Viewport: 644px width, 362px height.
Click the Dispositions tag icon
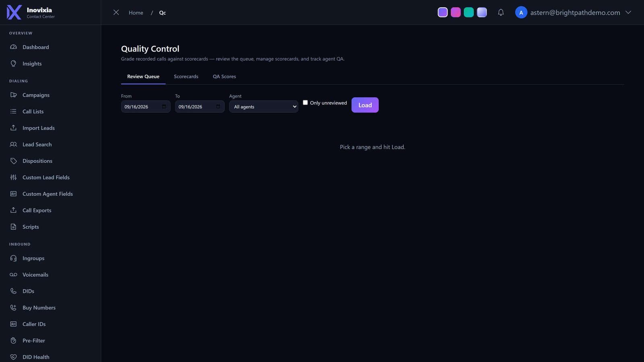tap(13, 161)
